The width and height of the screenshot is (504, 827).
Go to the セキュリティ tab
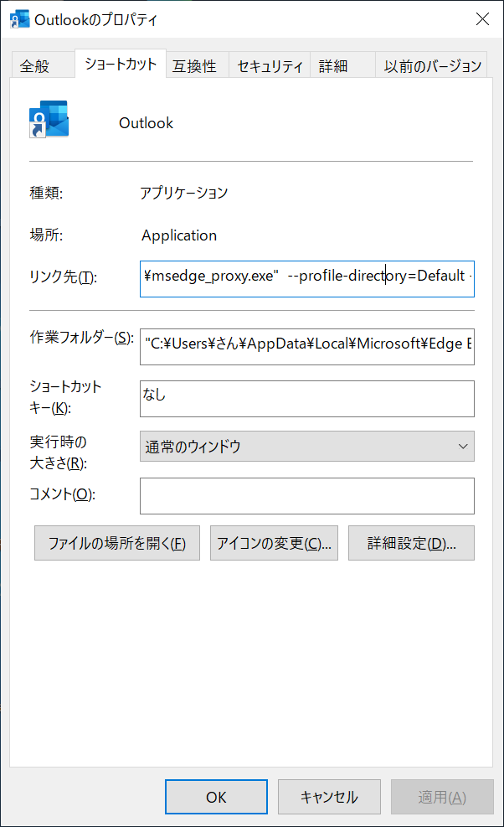coord(270,66)
